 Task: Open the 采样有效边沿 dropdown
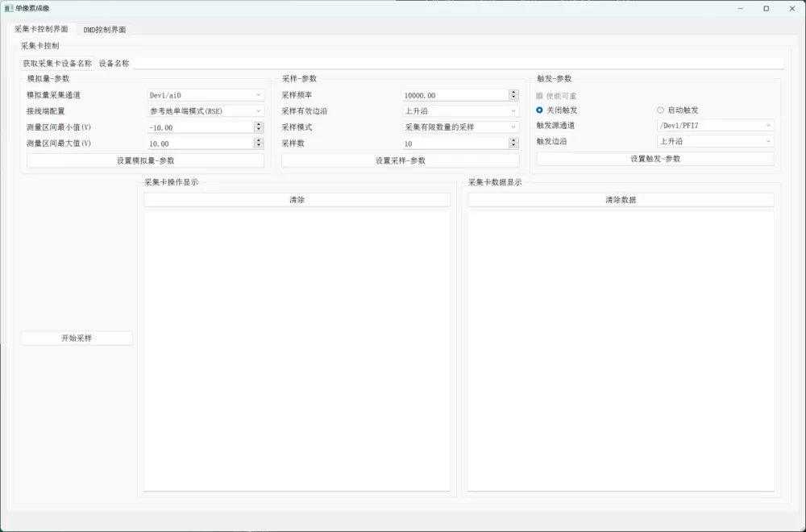click(460, 111)
